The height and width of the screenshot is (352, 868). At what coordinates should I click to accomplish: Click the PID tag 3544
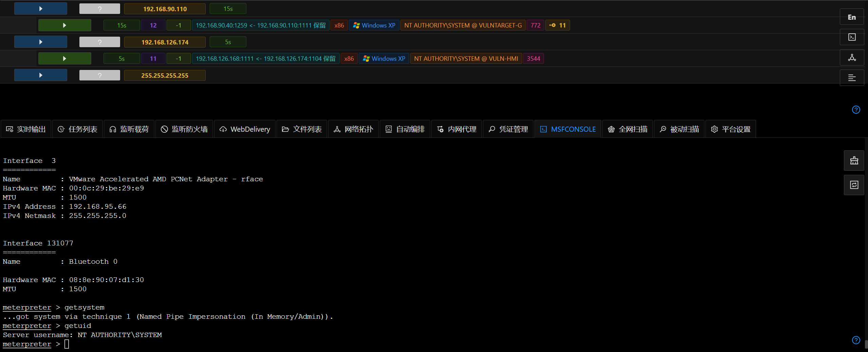pyautogui.click(x=533, y=58)
